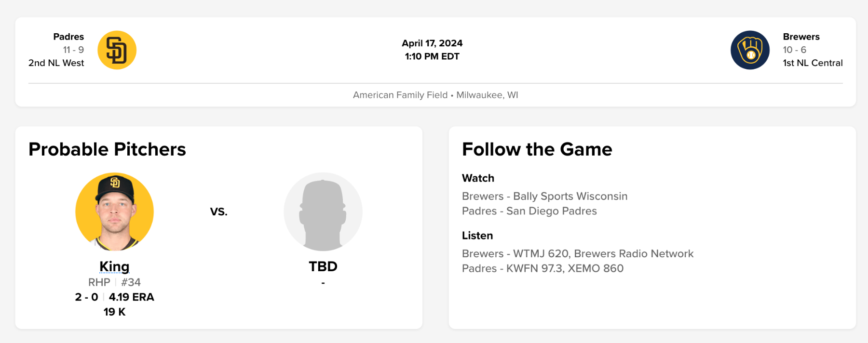The width and height of the screenshot is (868, 343).
Task: Click American Family Field venue text
Action: (x=400, y=95)
